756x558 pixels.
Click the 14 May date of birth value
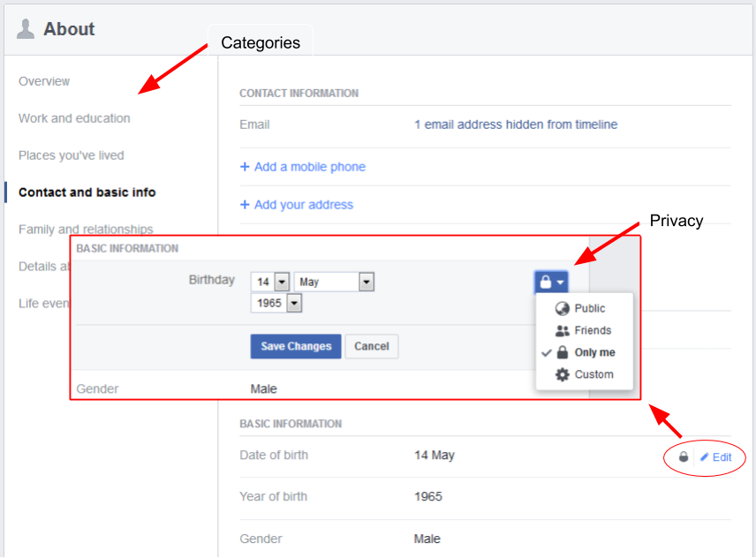pyautogui.click(x=435, y=456)
